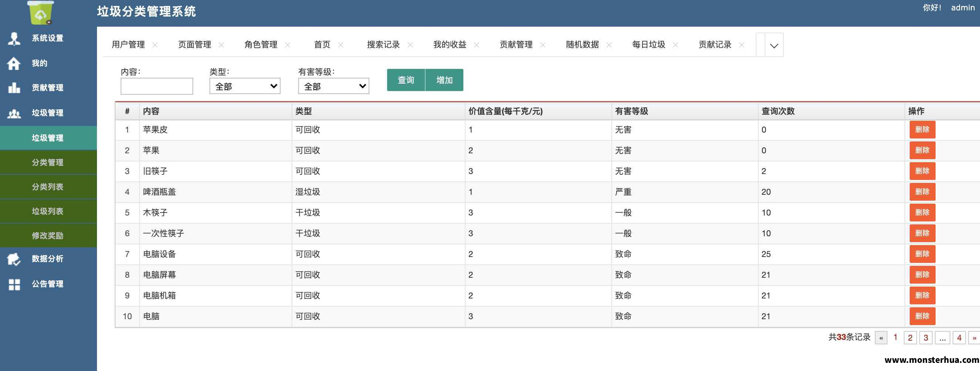
Task: Delete the 旧筷子 row
Action: click(x=922, y=171)
